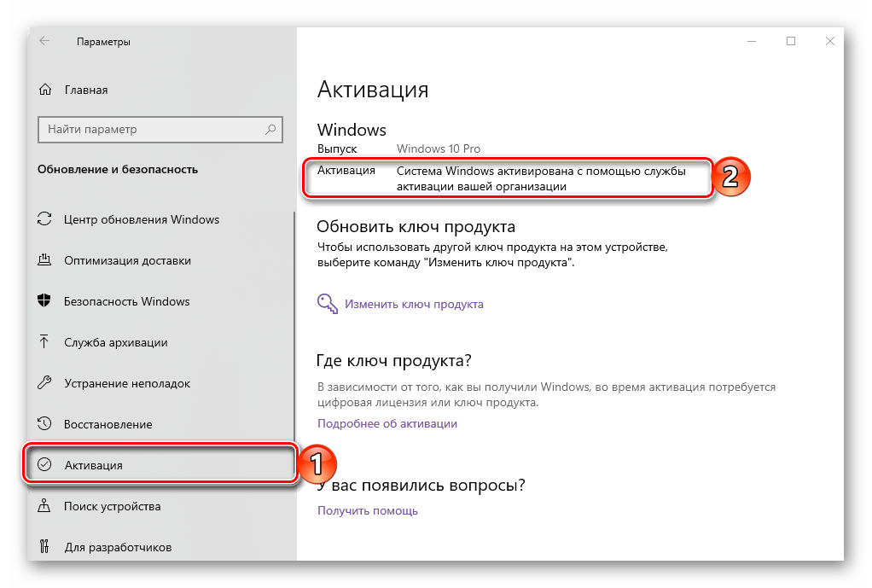Open Главная settings home
This screenshot has height=588, width=872.
[86, 90]
